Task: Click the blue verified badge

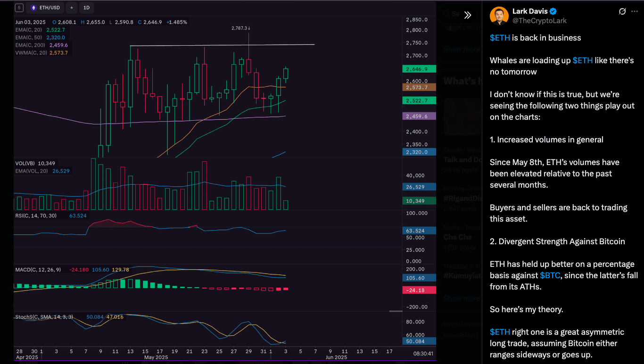Action: click(x=553, y=11)
